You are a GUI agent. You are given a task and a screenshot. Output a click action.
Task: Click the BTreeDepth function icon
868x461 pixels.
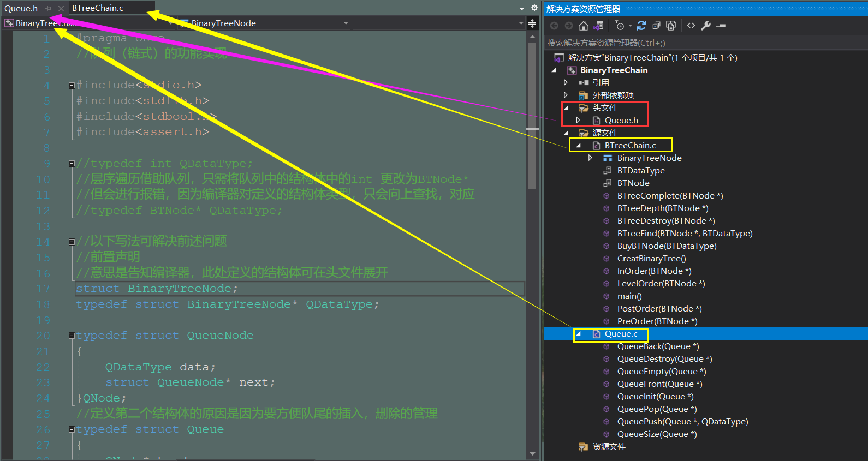[606, 208]
